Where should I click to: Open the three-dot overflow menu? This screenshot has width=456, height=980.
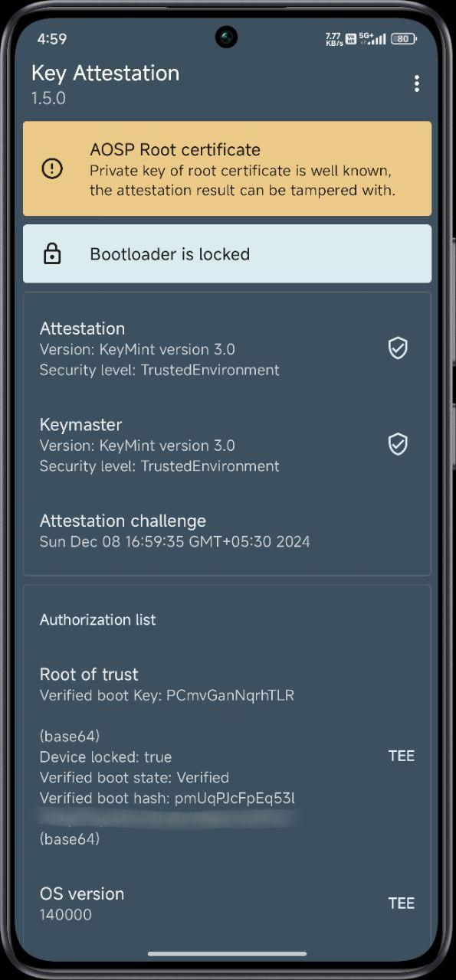coord(416,83)
